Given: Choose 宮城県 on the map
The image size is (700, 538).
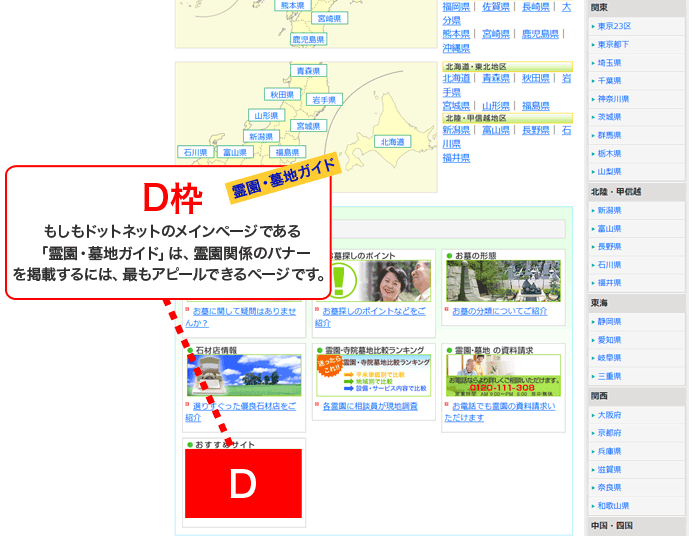Looking at the screenshot, I should tap(308, 126).
